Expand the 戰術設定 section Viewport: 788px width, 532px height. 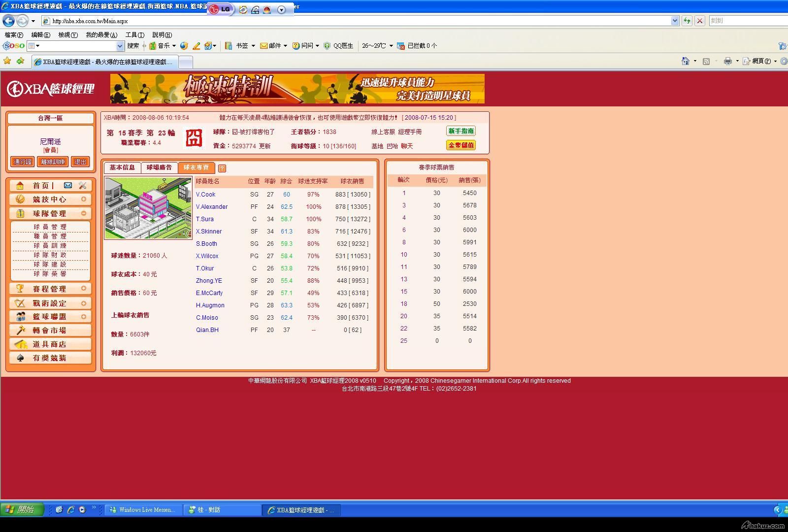84,303
